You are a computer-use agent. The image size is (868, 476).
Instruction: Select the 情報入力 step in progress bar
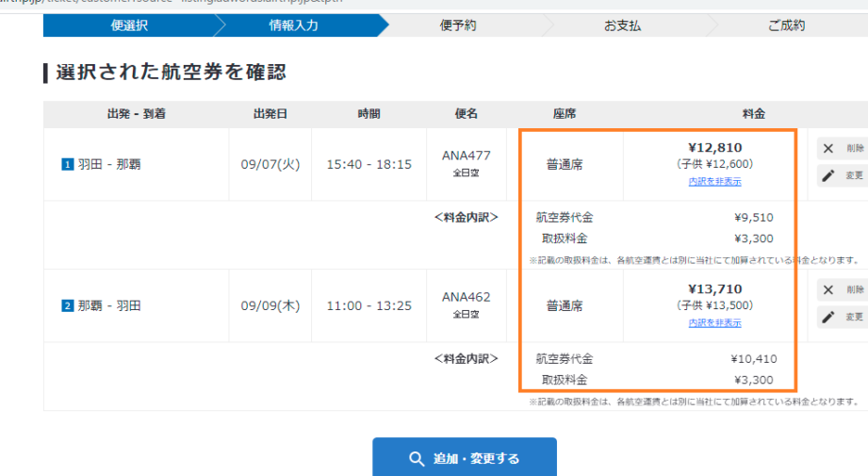pyautogui.click(x=293, y=25)
